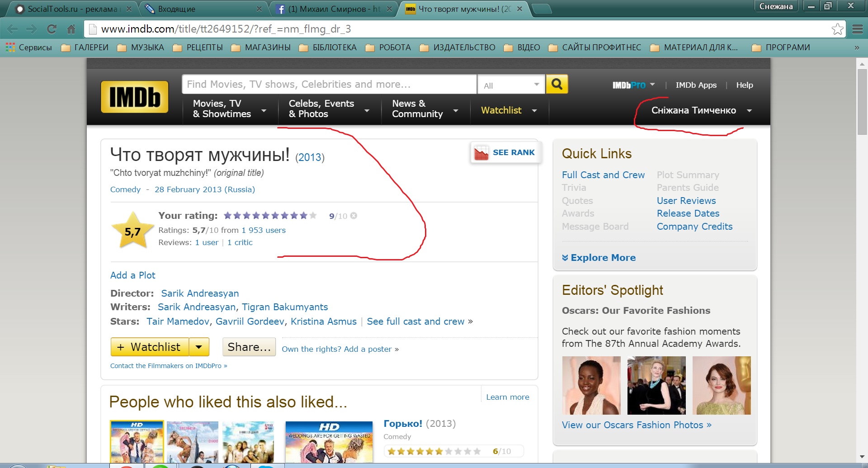This screenshot has width=868, height=468.
Task: Close the SocialTools.ru tab
Action: 129,9
